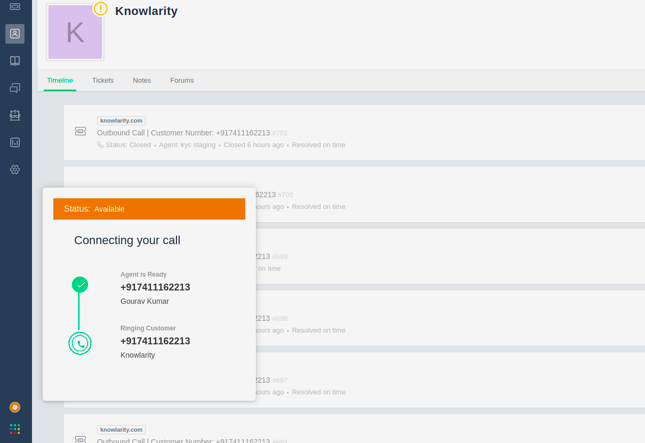Switch to the Tickets tab
This screenshot has height=443, width=645.
click(103, 80)
